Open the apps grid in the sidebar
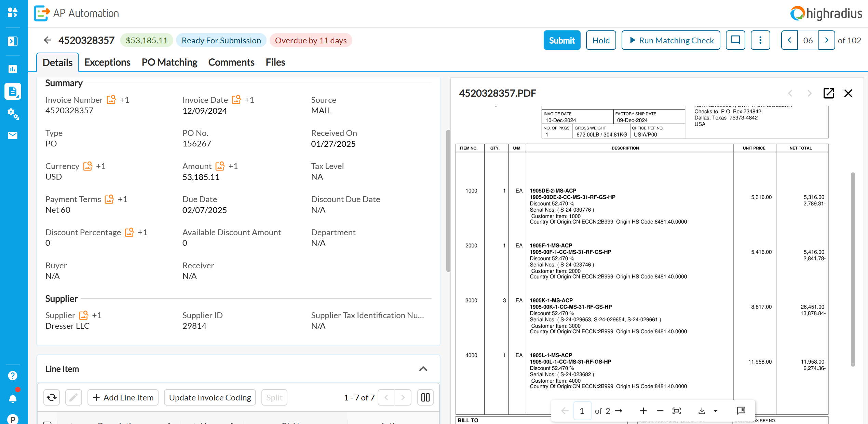Viewport: 868px width, 424px height. click(x=13, y=13)
